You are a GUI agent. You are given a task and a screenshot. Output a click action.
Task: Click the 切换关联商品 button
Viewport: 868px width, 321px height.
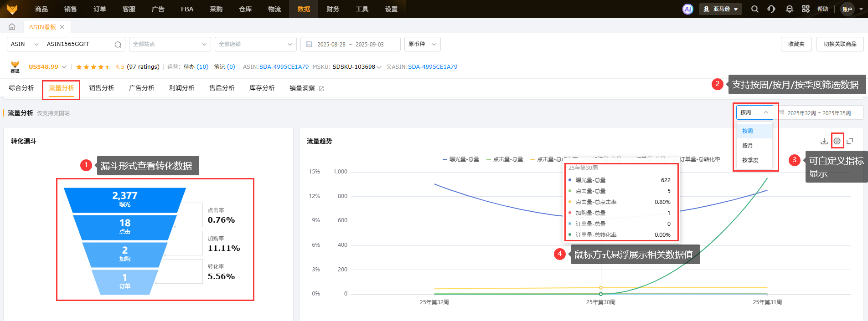tap(840, 44)
